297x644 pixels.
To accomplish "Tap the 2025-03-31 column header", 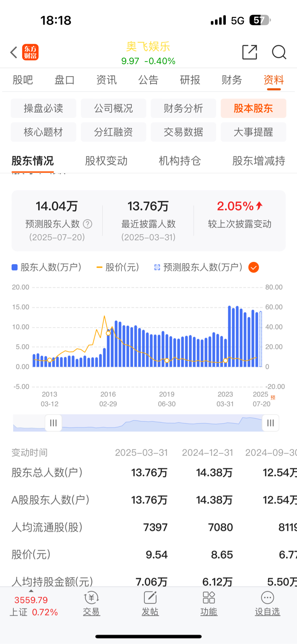I will coord(142,453).
